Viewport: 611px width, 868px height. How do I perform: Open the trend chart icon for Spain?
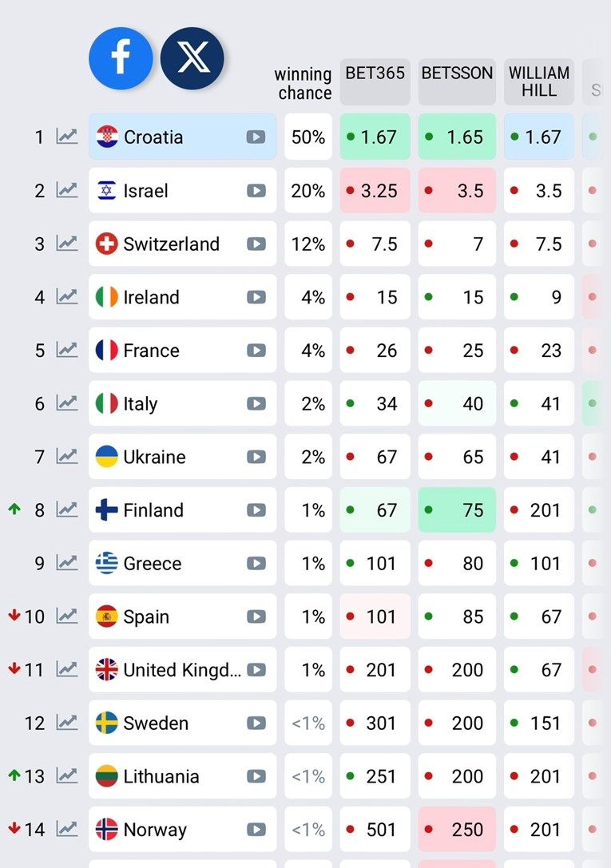point(67,616)
